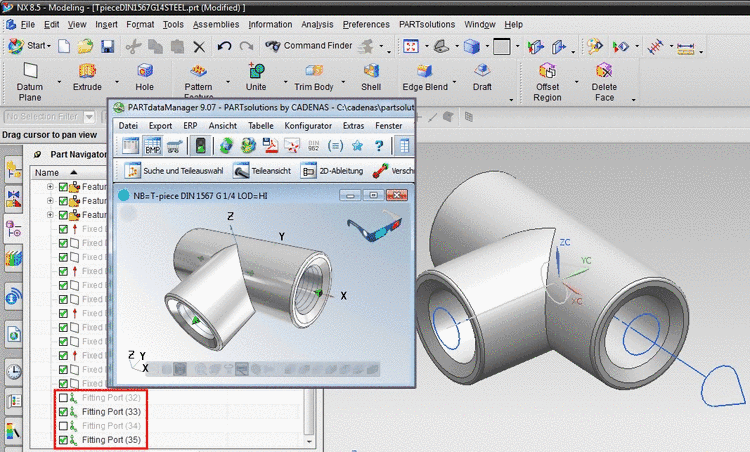Viewport: 750px width, 452px height.
Task: Select the Hole feature tool
Action: (144, 77)
